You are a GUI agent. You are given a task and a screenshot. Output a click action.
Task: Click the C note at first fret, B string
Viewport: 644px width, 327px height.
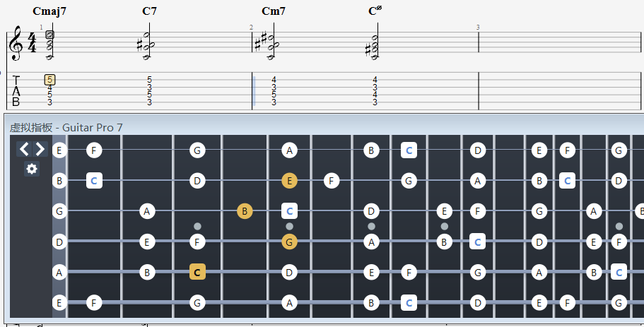coord(94,181)
